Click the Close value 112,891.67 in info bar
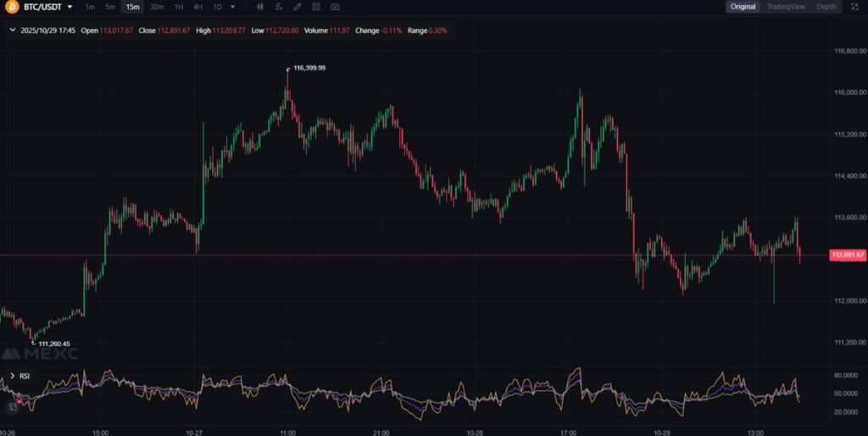868x436 pixels. click(x=173, y=31)
